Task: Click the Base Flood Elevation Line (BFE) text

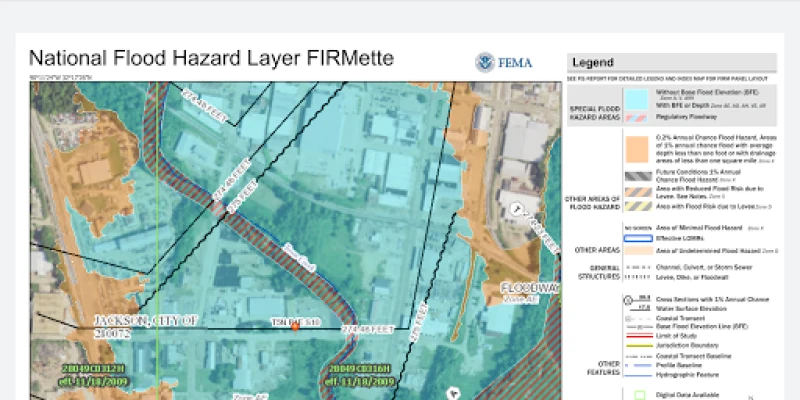Action: pos(703,327)
